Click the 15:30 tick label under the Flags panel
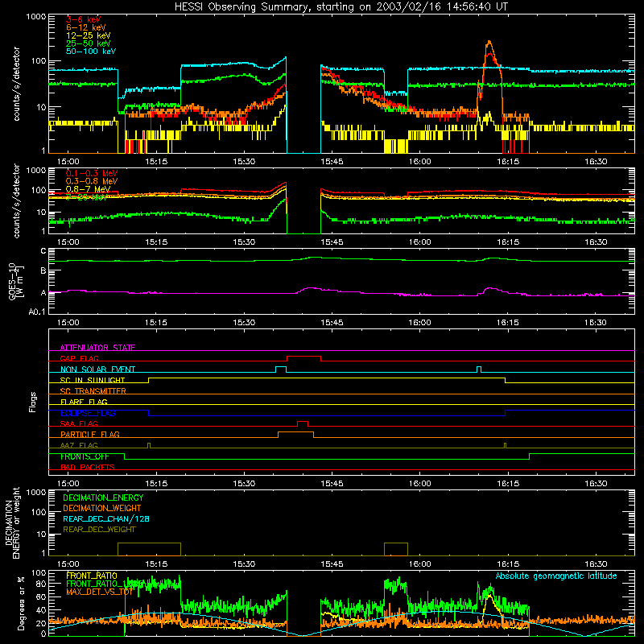Screen dimensions: 644x644 [244, 484]
